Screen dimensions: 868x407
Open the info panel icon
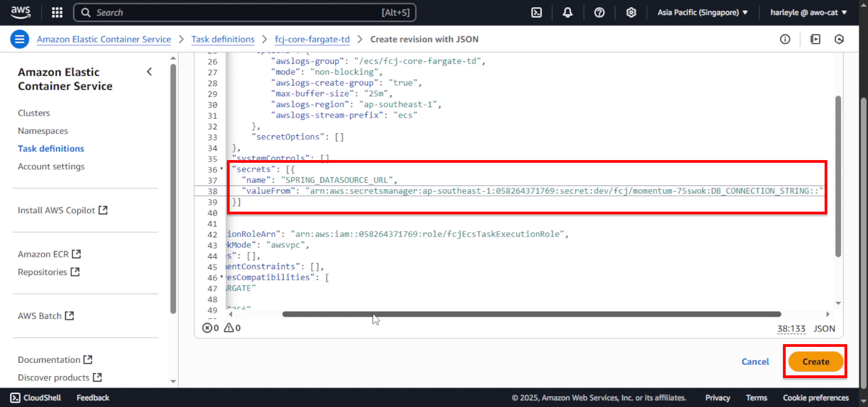tap(785, 39)
